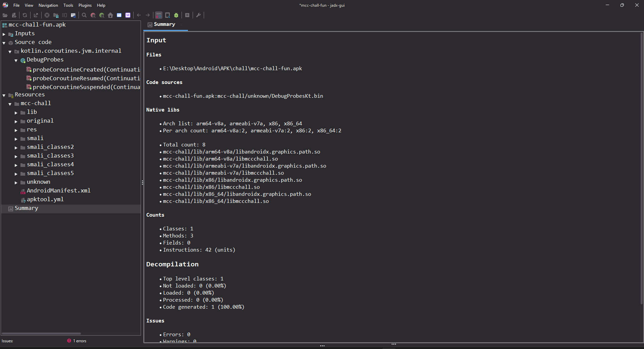Reload files using the refresh icon
Viewport: 644px width, 349px height.
(x=25, y=15)
